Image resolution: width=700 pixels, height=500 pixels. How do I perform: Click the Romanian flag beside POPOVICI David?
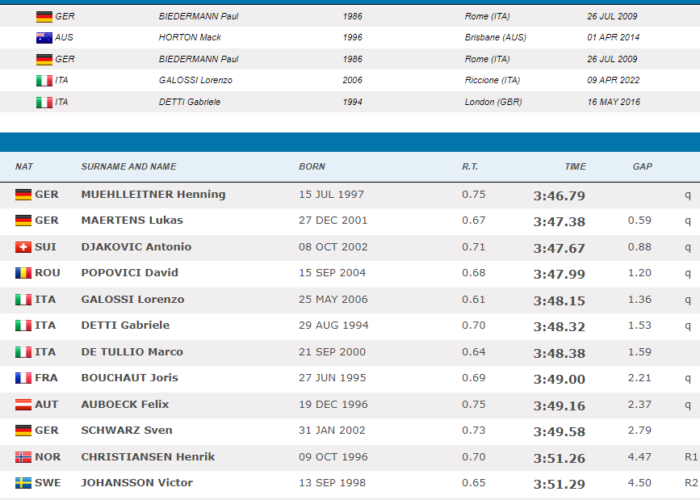click(x=23, y=273)
